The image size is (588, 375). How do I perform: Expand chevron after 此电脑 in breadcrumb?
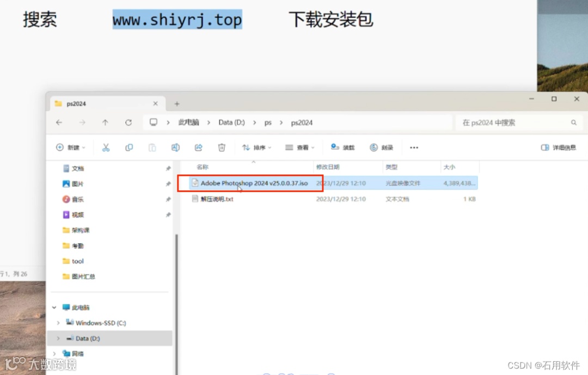click(x=209, y=122)
